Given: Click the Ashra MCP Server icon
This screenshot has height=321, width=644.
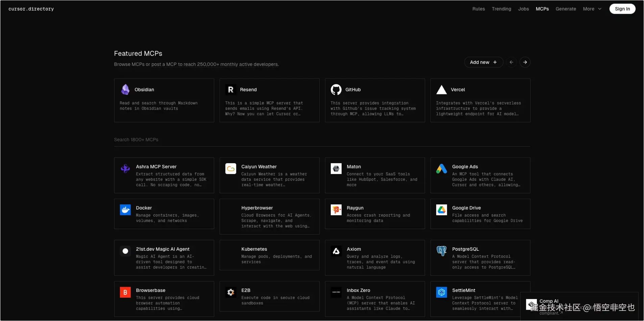Looking at the screenshot, I should point(125,168).
